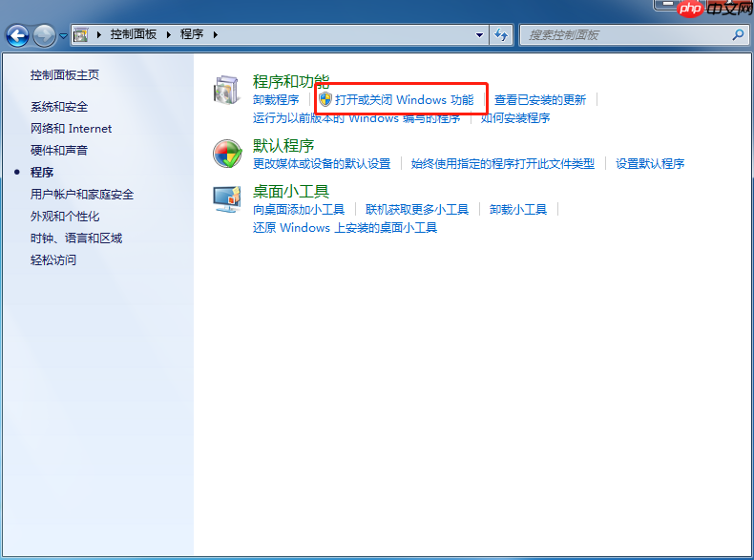
Task: Click the 桌面小工具 monitor icon
Action: click(227, 199)
